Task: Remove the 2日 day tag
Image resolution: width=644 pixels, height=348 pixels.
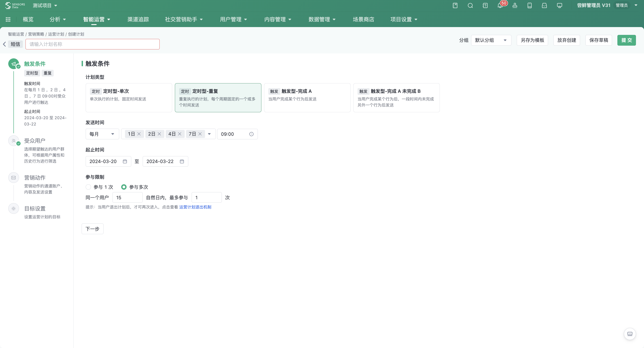Action: click(x=159, y=134)
